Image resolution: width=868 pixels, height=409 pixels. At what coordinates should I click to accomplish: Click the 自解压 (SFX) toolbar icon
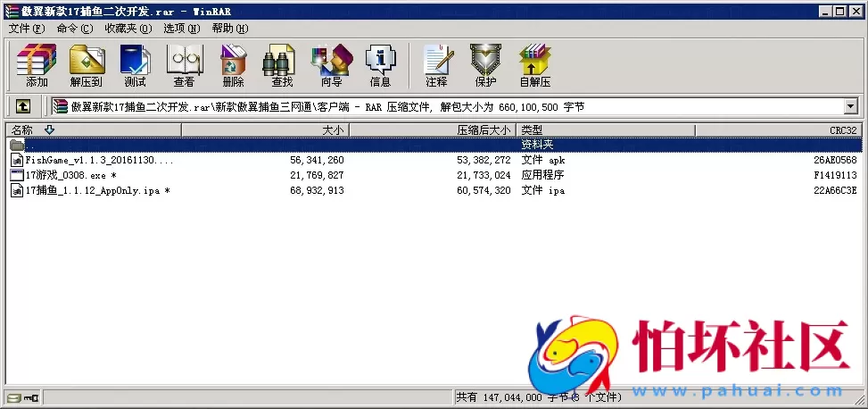tap(535, 64)
